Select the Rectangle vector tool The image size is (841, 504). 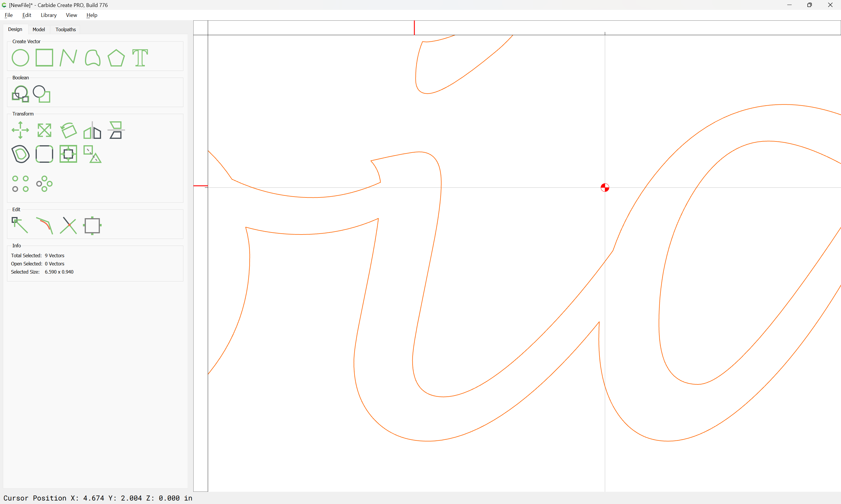pos(44,58)
